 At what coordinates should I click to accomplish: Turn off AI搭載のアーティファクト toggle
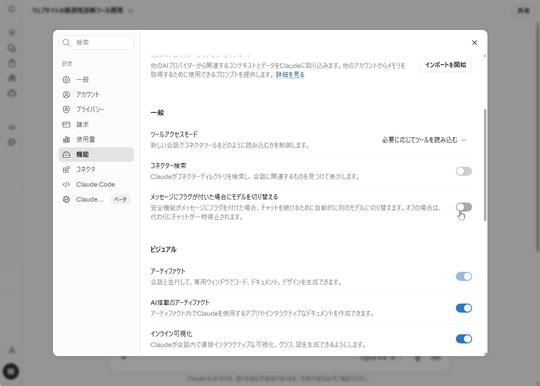tap(464, 308)
